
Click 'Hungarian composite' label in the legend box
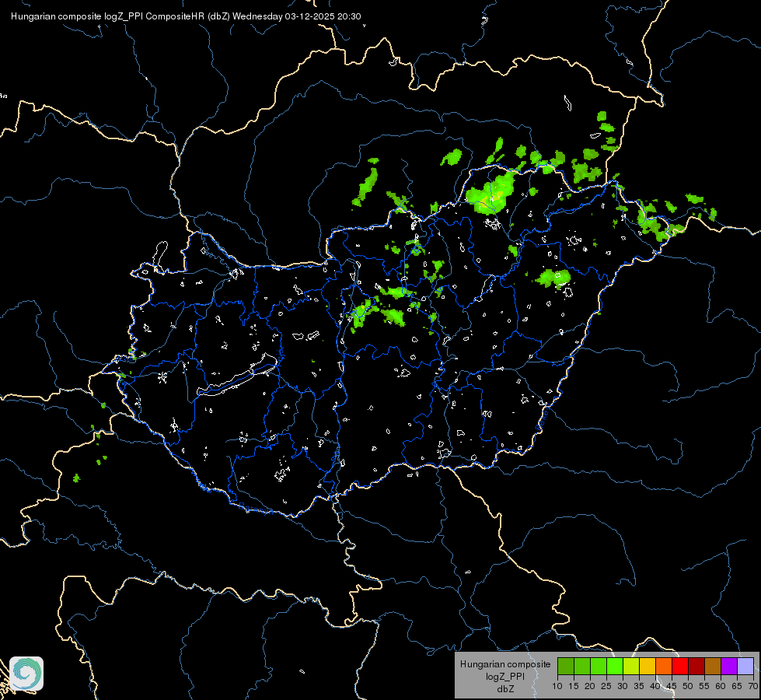(505, 664)
